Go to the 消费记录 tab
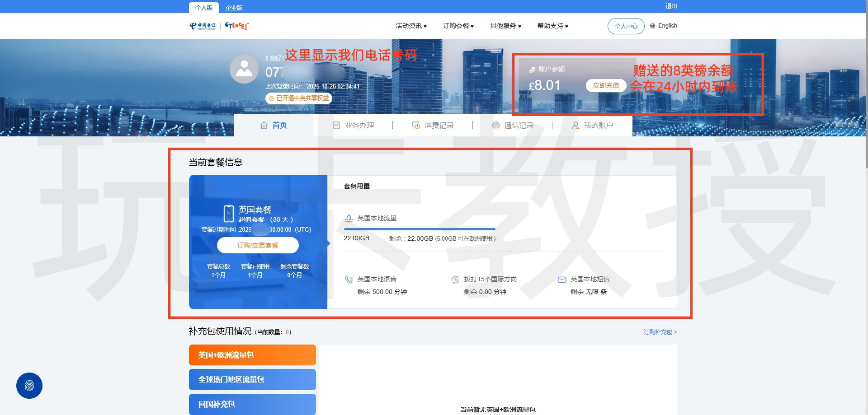The image size is (868, 415). tap(433, 125)
